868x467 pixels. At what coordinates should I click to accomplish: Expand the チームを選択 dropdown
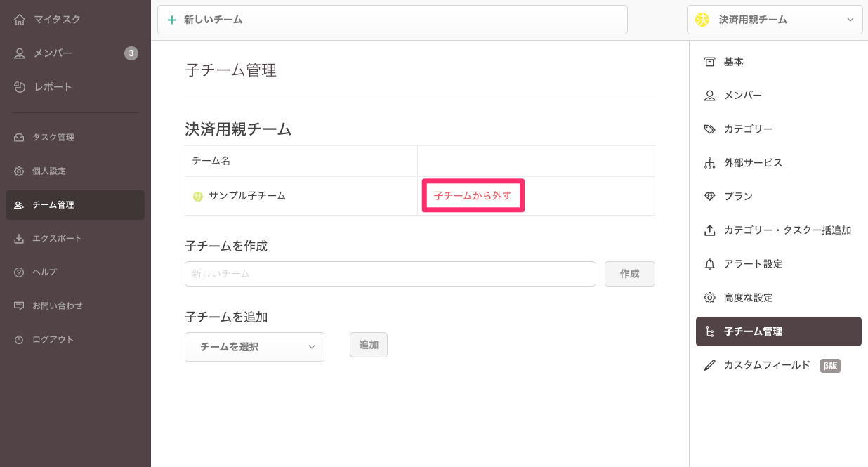coord(254,347)
